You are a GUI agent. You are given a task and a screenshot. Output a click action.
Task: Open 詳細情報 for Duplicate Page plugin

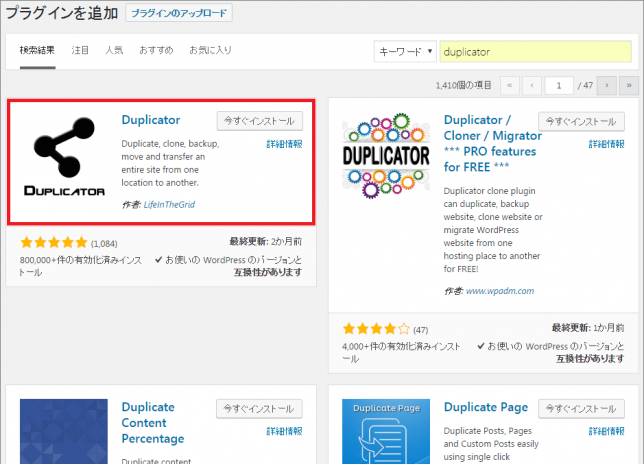click(606, 432)
